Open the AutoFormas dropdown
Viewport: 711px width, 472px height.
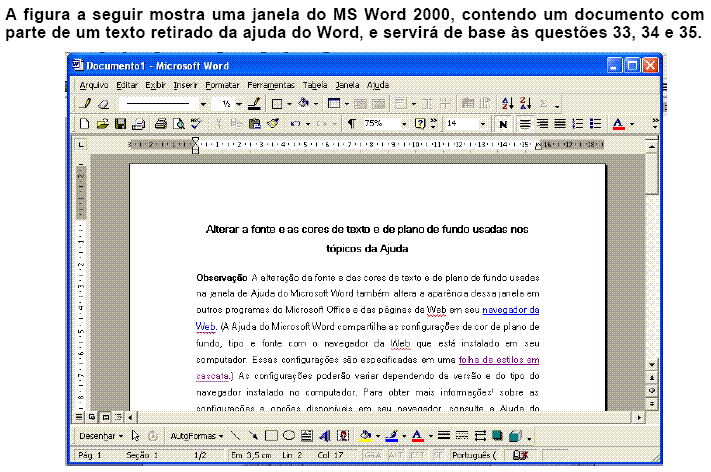click(197, 436)
